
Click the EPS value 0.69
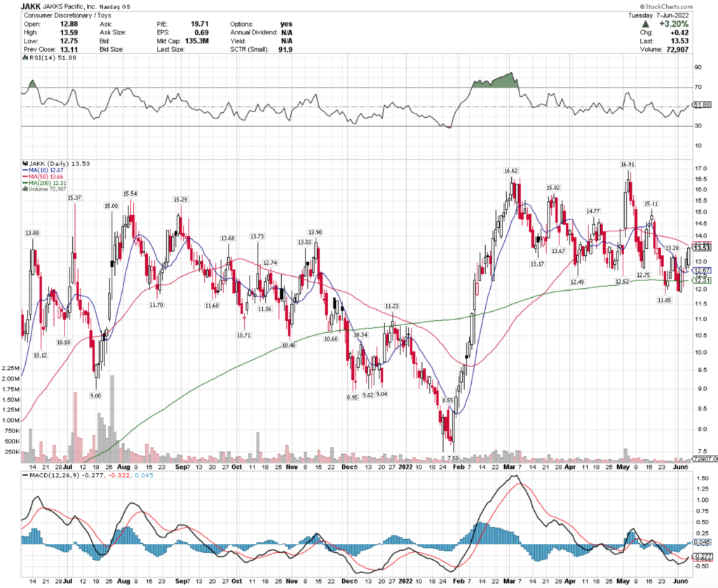(x=201, y=32)
